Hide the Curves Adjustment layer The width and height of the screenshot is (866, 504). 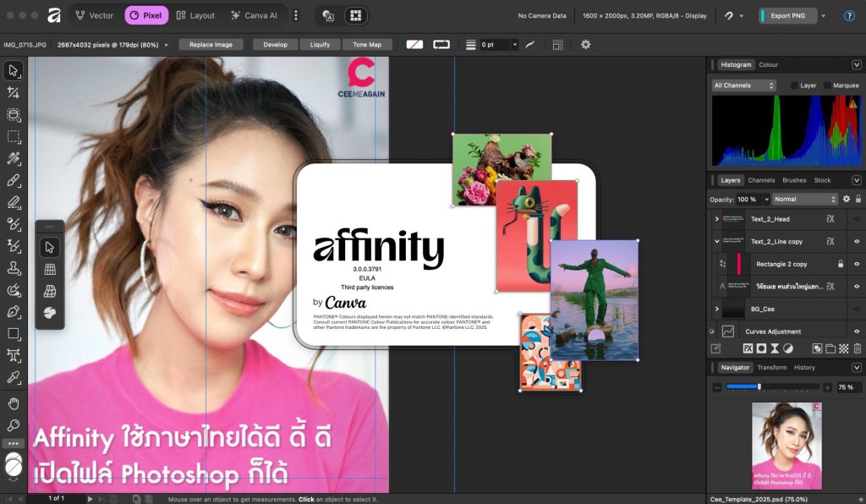click(856, 331)
